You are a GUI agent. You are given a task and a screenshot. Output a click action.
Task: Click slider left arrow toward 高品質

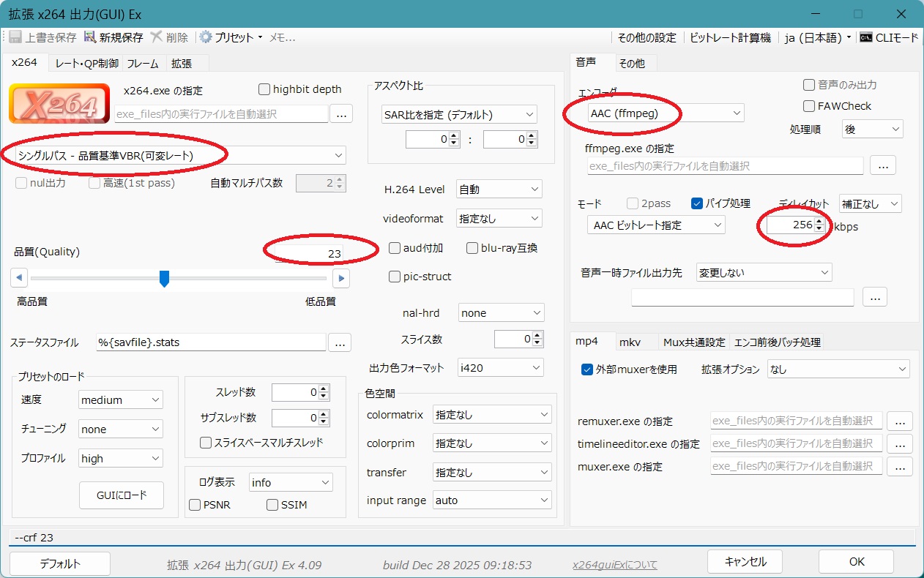(x=19, y=278)
